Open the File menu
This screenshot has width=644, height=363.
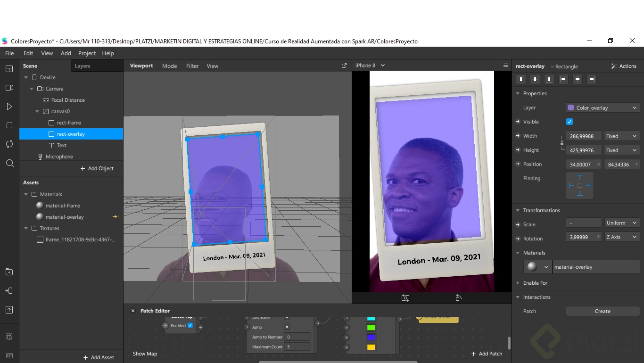(x=9, y=53)
